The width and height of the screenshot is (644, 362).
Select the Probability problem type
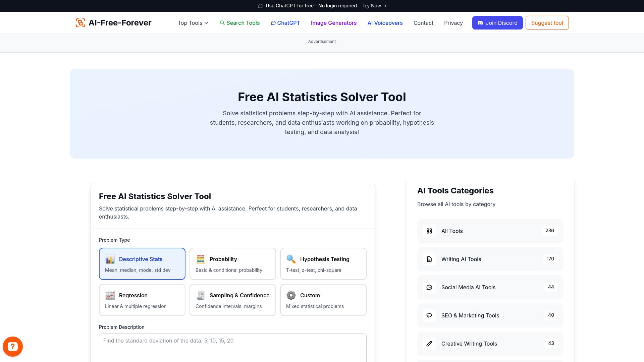point(232,264)
